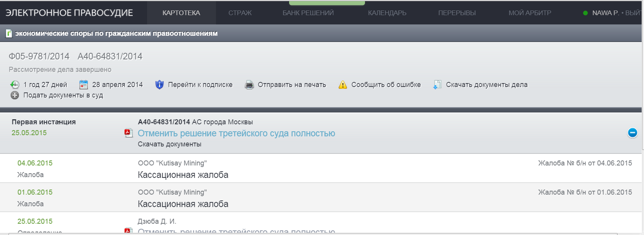Click the plus icon to submit documents
Viewport: 644px width, 235px height.
click(x=15, y=95)
